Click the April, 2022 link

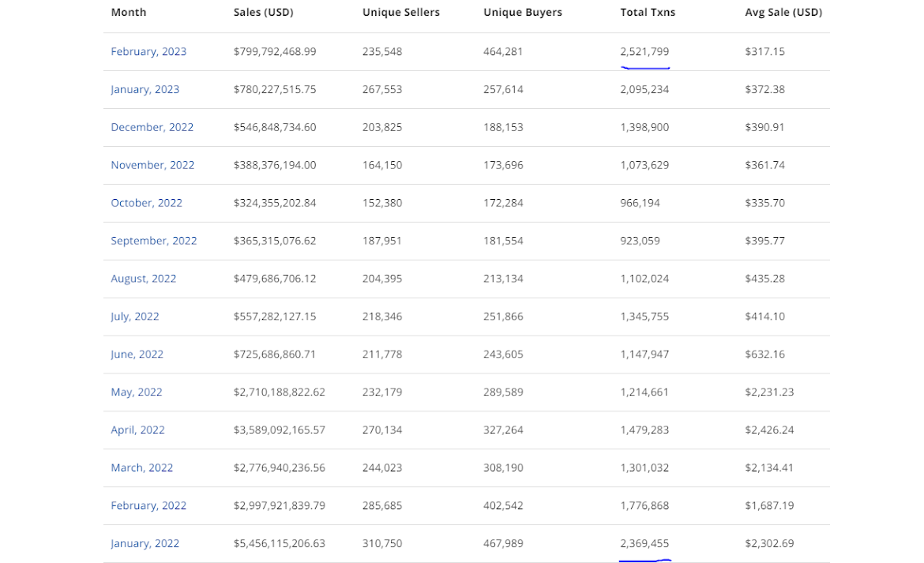pyautogui.click(x=137, y=430)
